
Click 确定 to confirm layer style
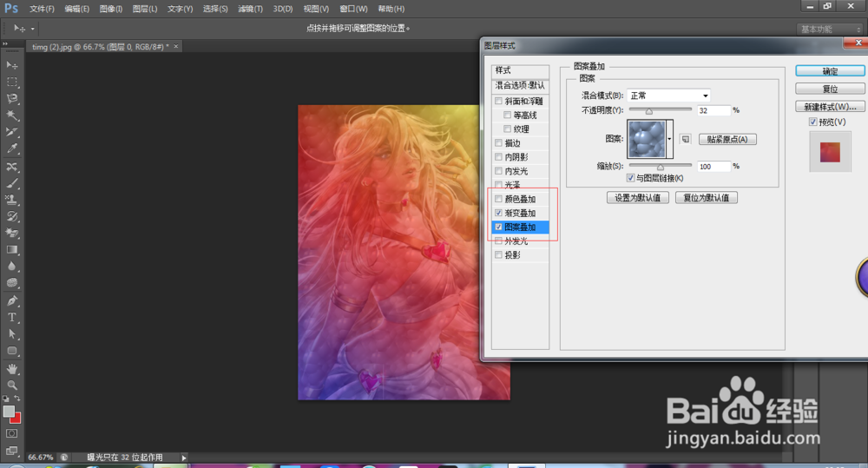(x=830, y=71)
